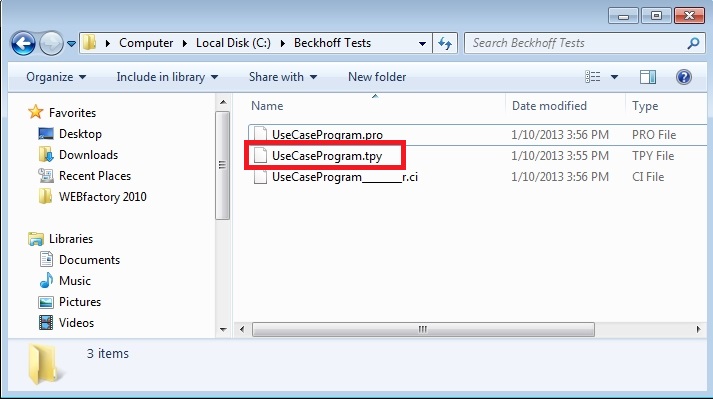Viewport: 713px width, 399px height.
Task: Click file list scroll left arrow
Action: (242, 329)
